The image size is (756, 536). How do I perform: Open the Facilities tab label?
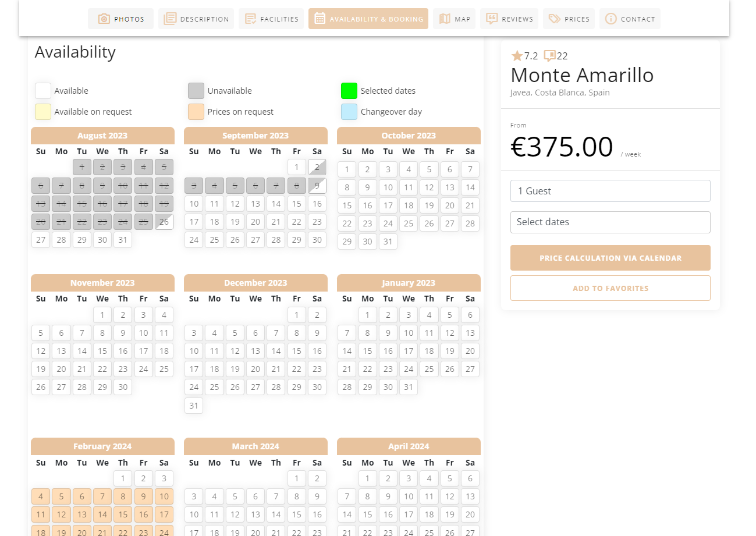click(279, 19)
